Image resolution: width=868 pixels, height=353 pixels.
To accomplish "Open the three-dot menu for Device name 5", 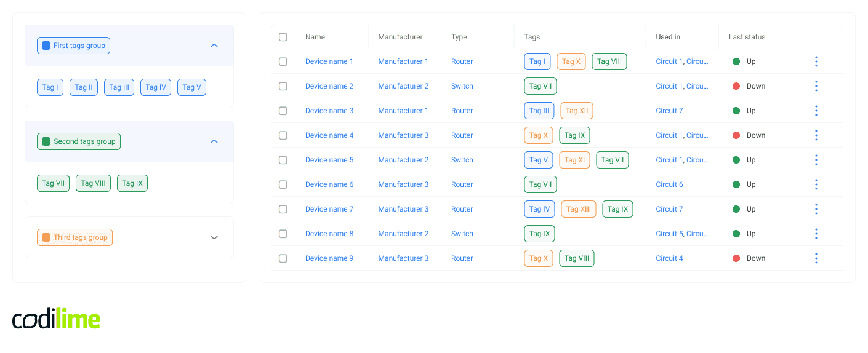I will 816,160.
